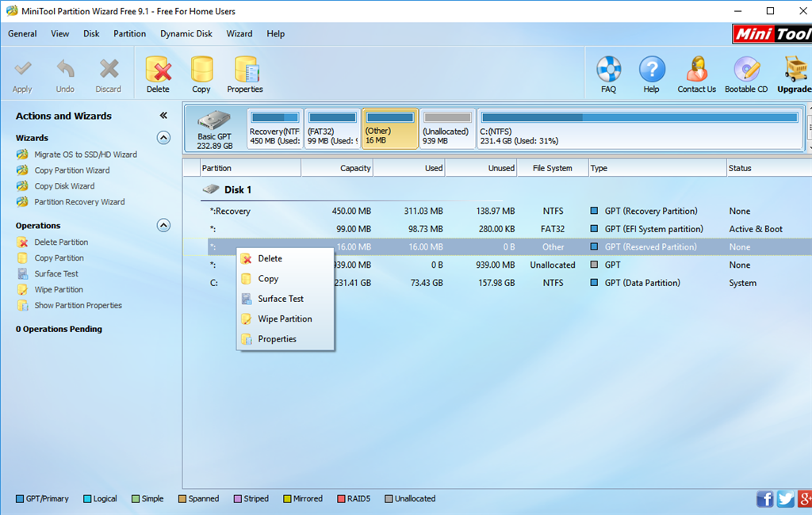812x515 pixels.
Task: Choose Wipe Partition in context menu
Action: (285, 319)
